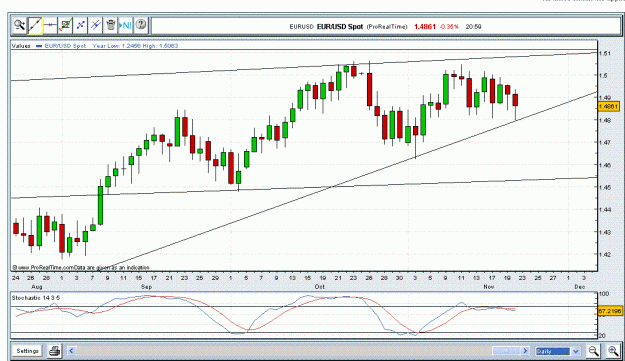
Task: Open the Daily timeframe dropdown
Action: (x=557, y=351)
